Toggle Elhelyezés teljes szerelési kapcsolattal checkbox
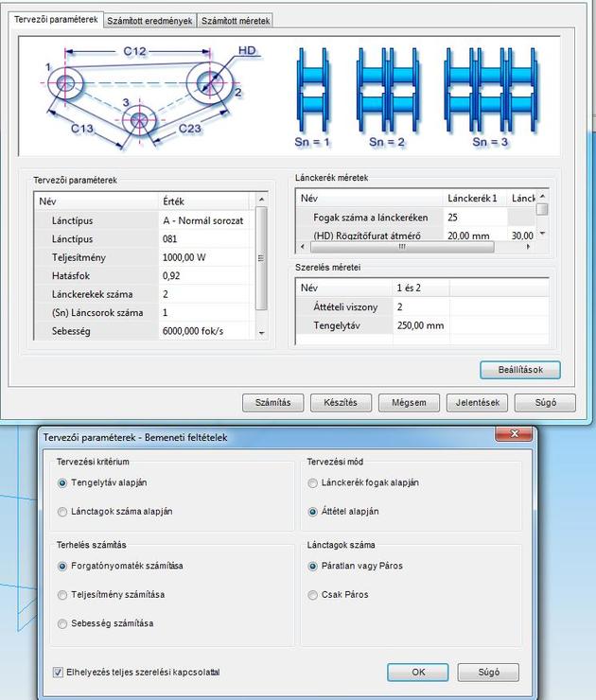Viewport: 596px width, 700px height. 59,673
